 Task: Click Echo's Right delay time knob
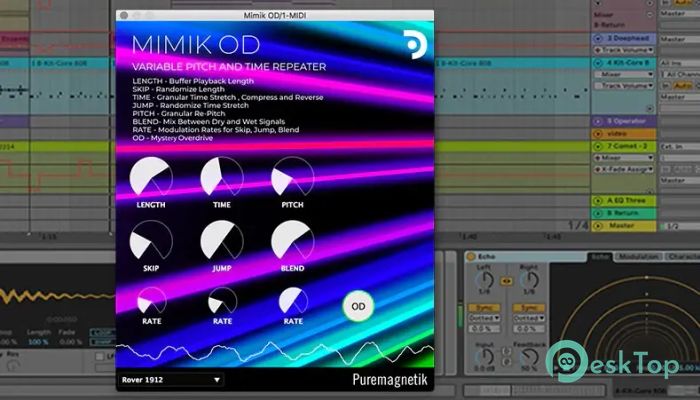pos(529,279)
